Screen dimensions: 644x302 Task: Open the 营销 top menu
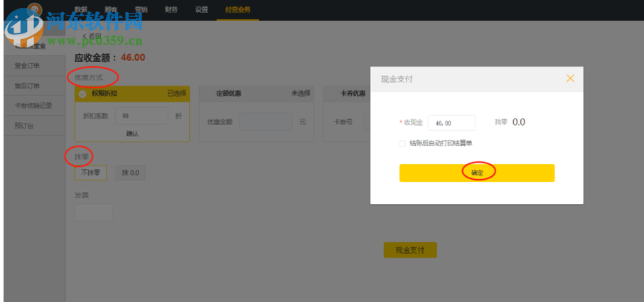pyautogui.click(x=141, y=10)
